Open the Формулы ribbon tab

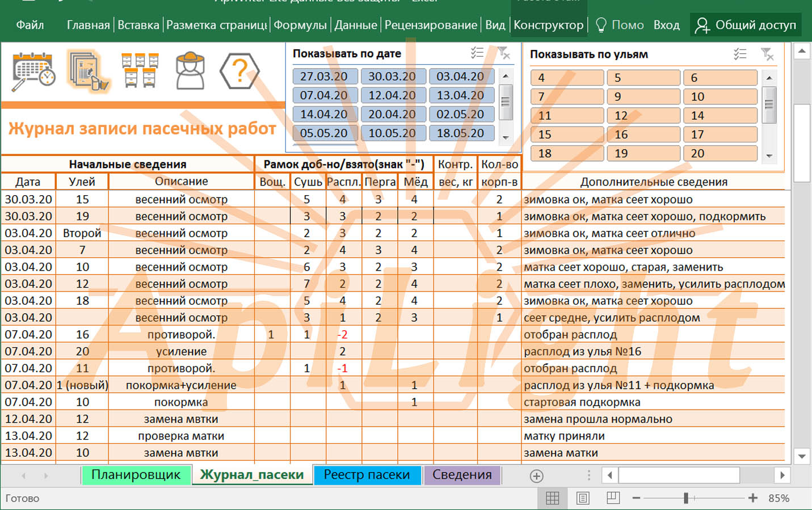click(x=300, y=25)
